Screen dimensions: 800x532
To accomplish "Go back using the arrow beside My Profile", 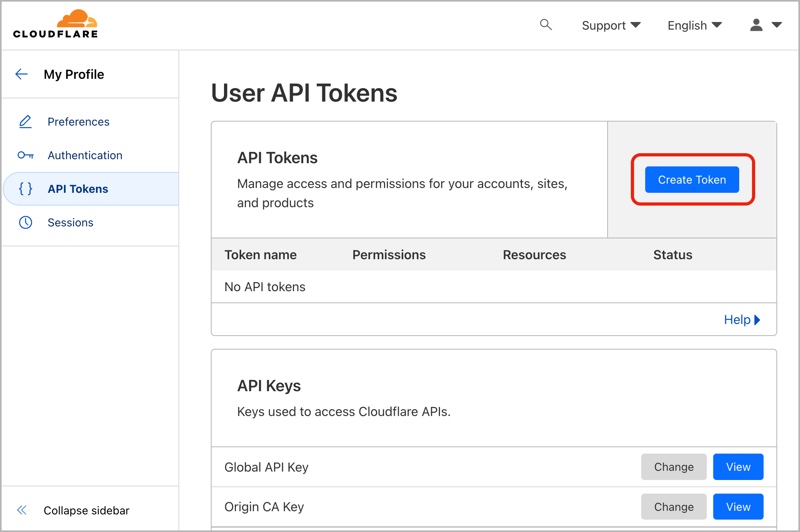I will click(22, 74).
